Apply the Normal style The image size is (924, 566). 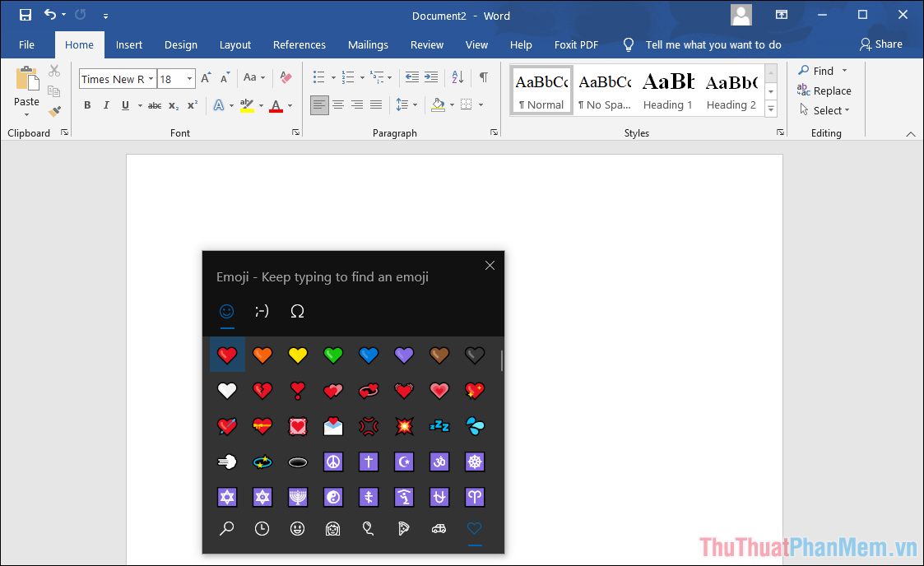[541, 90]
